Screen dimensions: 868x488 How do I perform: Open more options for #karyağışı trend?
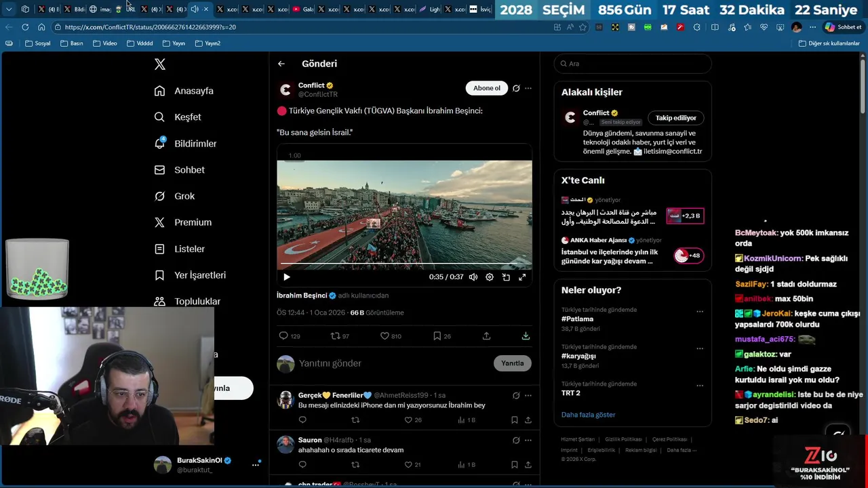coord(700,349)
